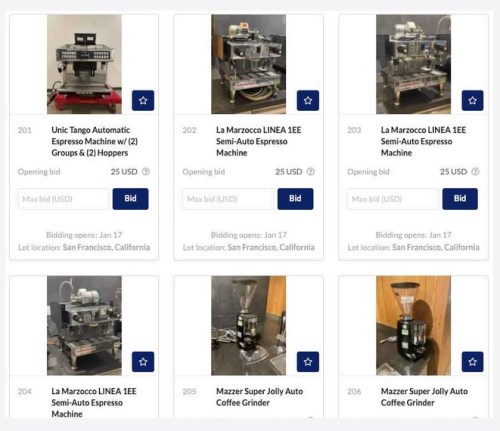
Task: Mark lot 205 Mazzer grinder as favorite
Action: [308, 362]
